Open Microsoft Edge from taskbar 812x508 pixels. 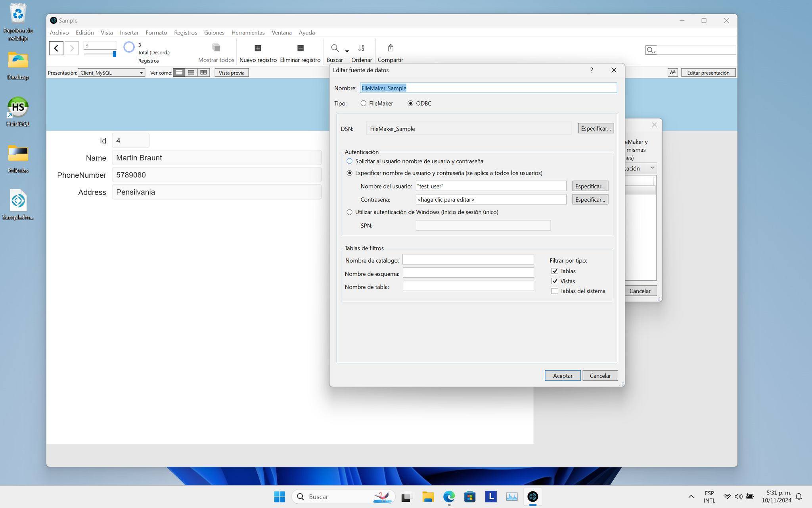pos(449,496)
